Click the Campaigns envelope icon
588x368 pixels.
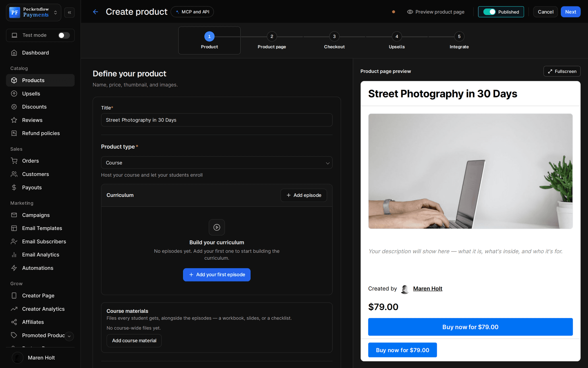point(14,215)
